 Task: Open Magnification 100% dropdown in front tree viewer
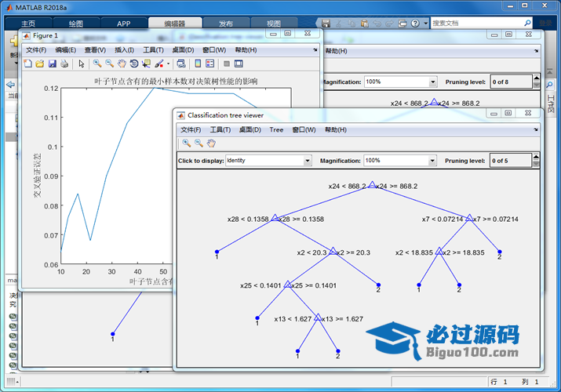[432, 161]
